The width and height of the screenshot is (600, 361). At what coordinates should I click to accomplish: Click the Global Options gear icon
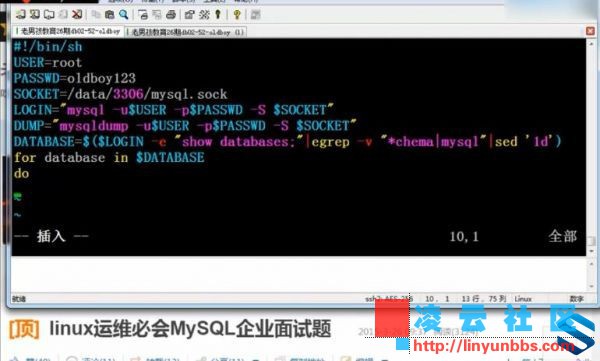(x=204, y=15)
